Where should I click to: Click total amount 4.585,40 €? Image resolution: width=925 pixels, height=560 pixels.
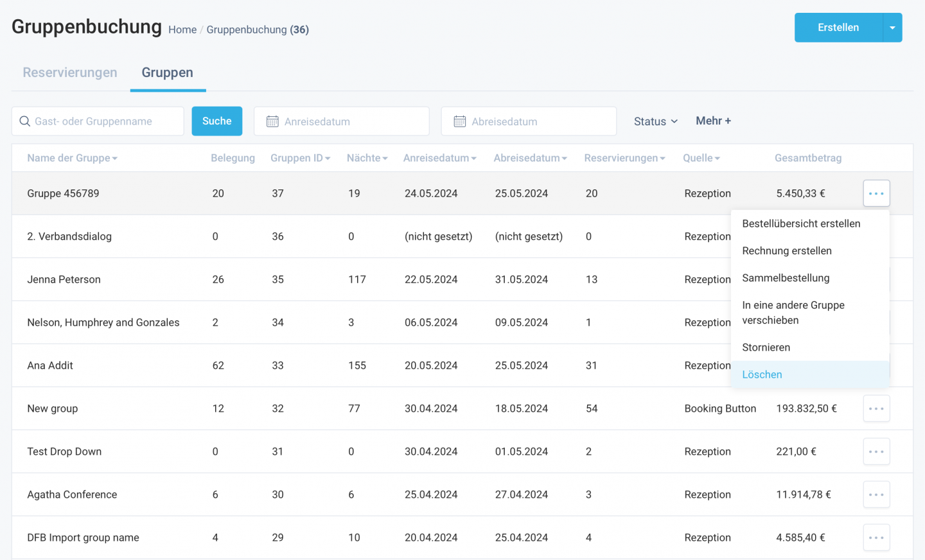coord(800,538)
